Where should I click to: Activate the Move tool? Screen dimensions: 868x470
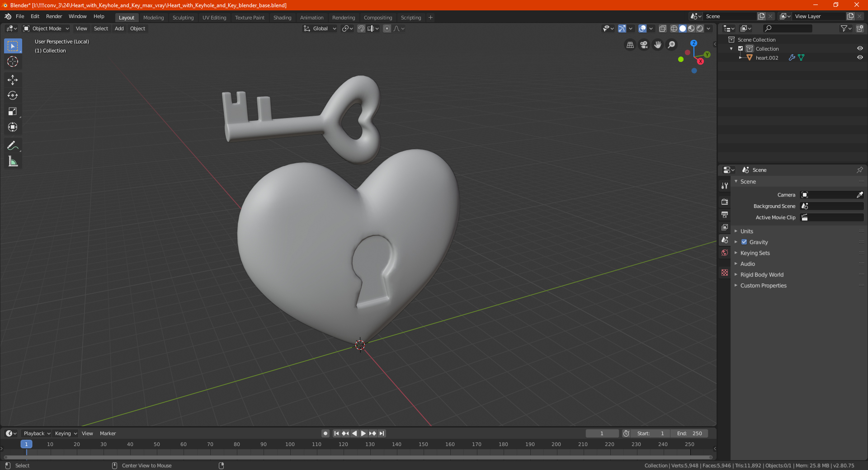(x=13, y=80)
